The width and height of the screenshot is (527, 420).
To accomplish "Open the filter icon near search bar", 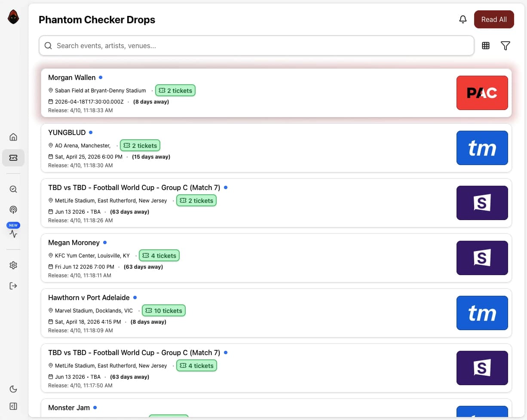I will [506, 45].
